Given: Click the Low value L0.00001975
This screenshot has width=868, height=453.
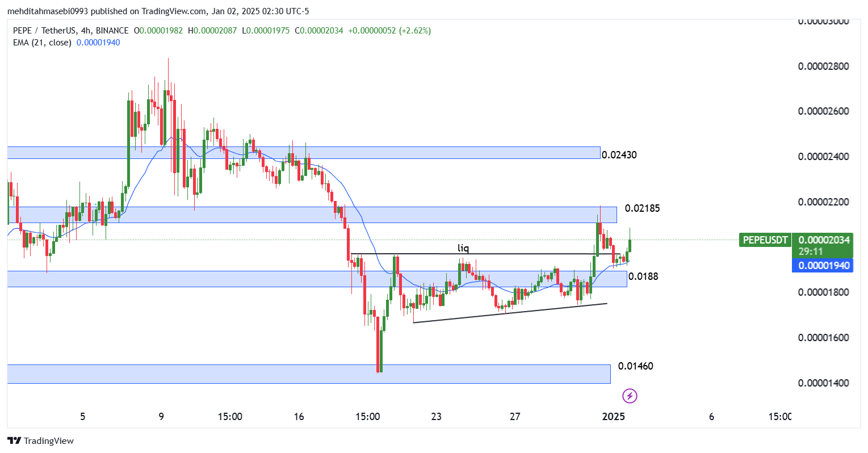Looking at the screenshot, I should click(266, 31).
